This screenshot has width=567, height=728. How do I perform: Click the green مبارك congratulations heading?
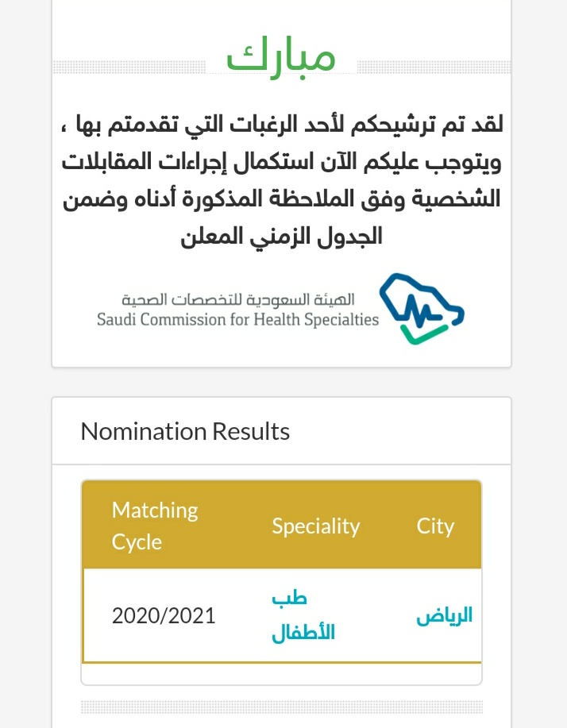[281, 57]
